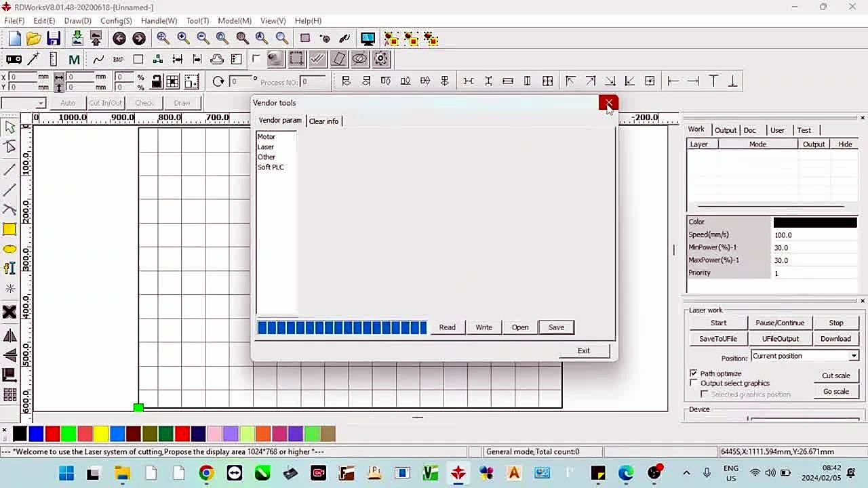Click the padlock aspect ratio icon

tap(156, 81)
